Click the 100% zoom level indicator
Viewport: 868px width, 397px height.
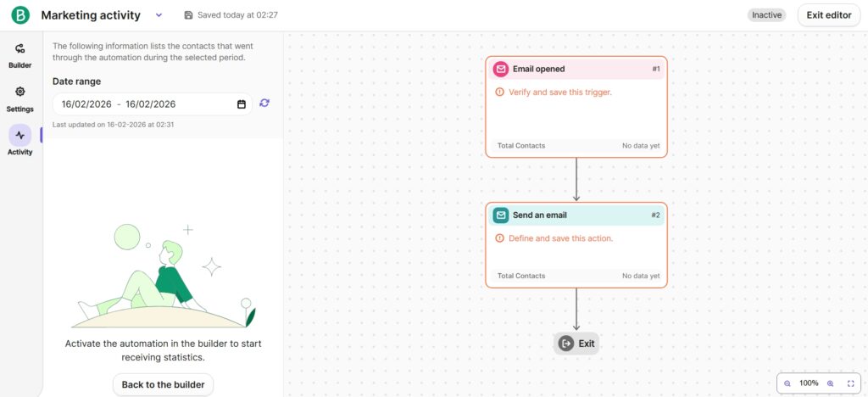point(809,383)
